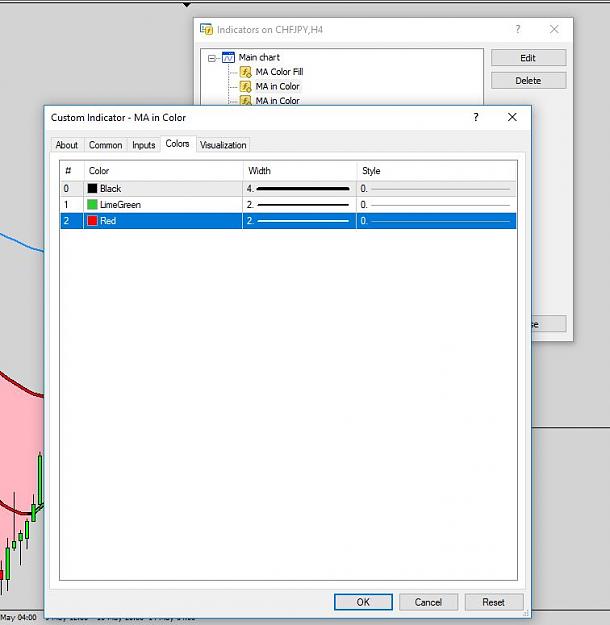
Task: Click Edit button in Indicators window
Action: (x=528, y=58)
